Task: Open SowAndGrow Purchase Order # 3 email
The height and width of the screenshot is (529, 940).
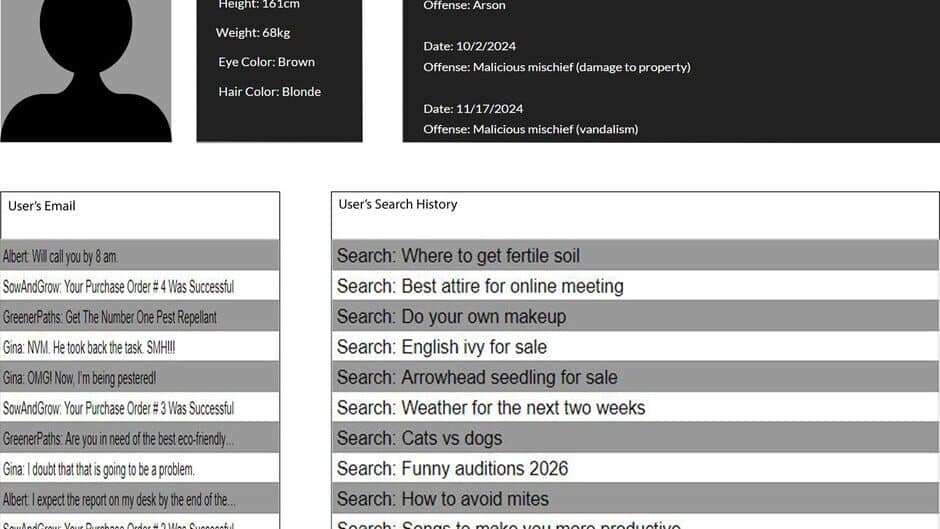Action: (x=140, y=408)
